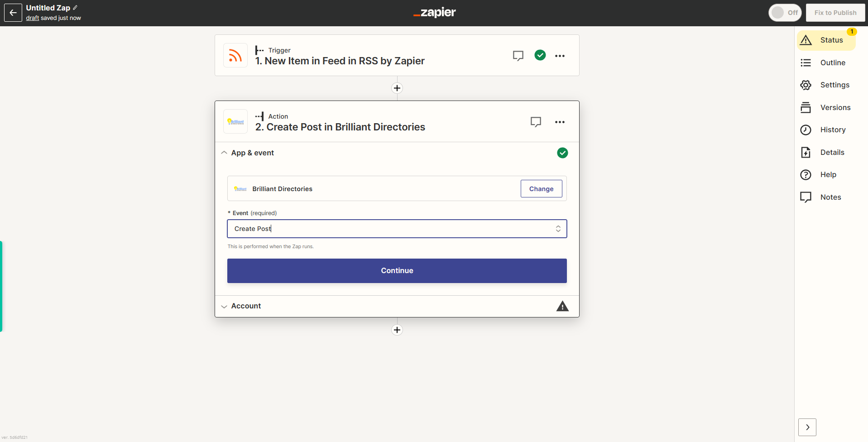Click Change app button
Image resolution: width=868 pixels, height=442 pixels.
click(x=541, y=189)
